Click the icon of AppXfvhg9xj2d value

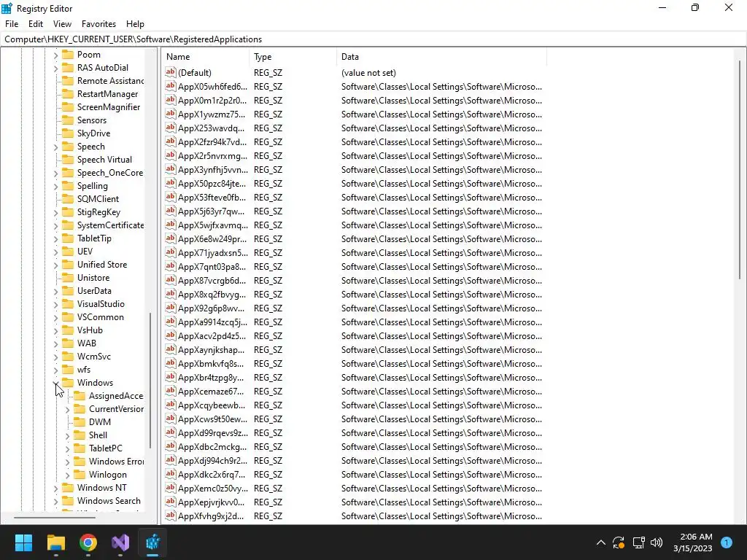coord(171,516)
